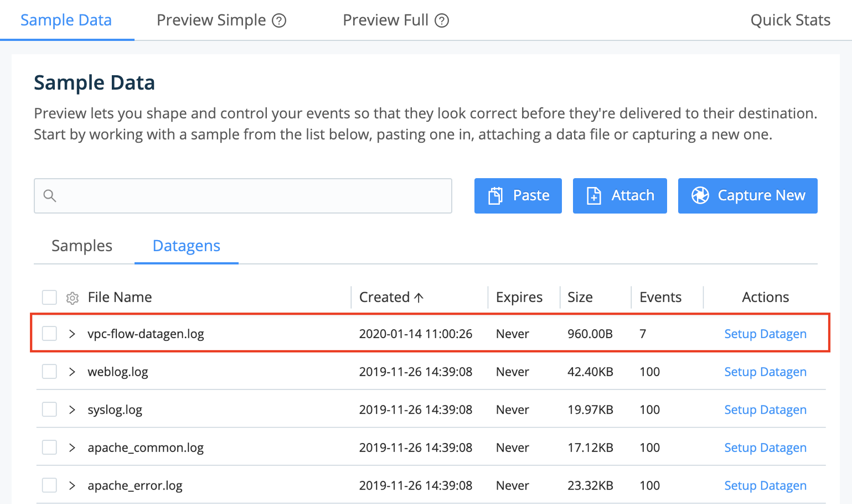Click the help icon beside Preview Full
852x504 pixels.
click(x=441, y=20)
